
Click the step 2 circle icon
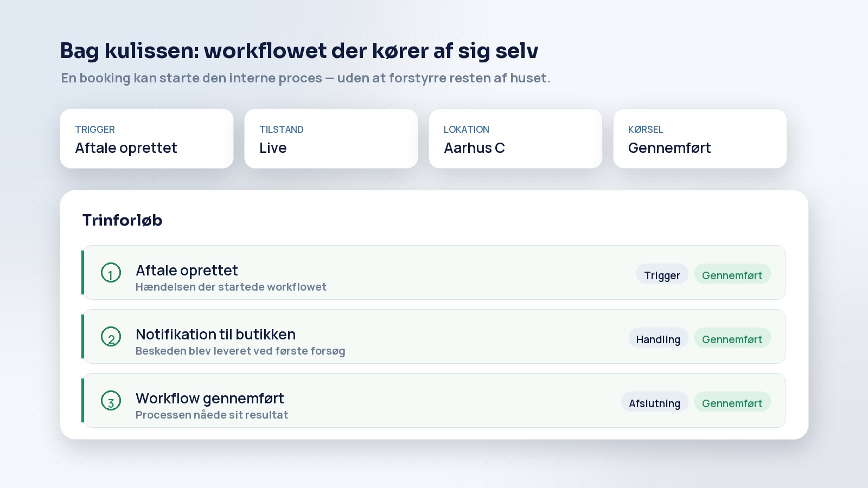[111, 337]
